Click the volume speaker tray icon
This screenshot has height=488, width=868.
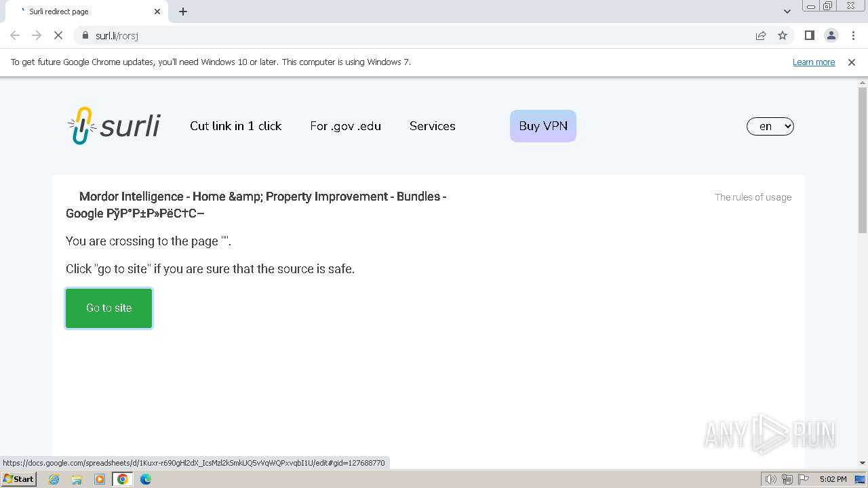pyautogui.click(x=770, y=479)
